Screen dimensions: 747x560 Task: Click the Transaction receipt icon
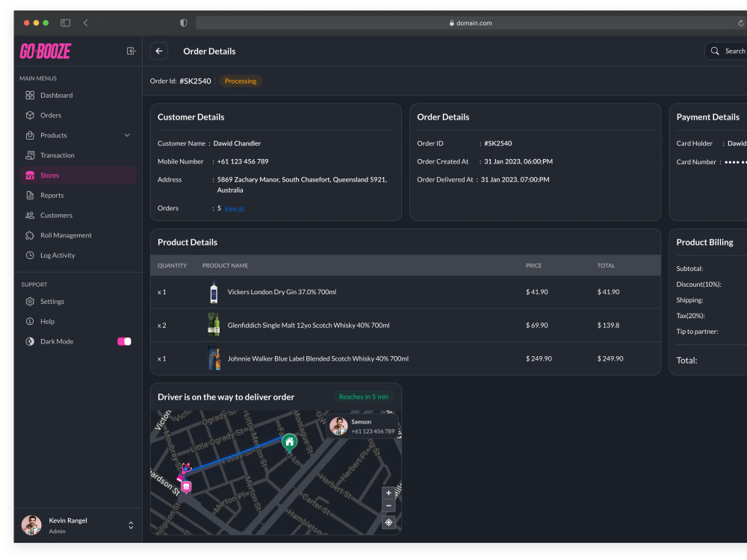(30, 155)
